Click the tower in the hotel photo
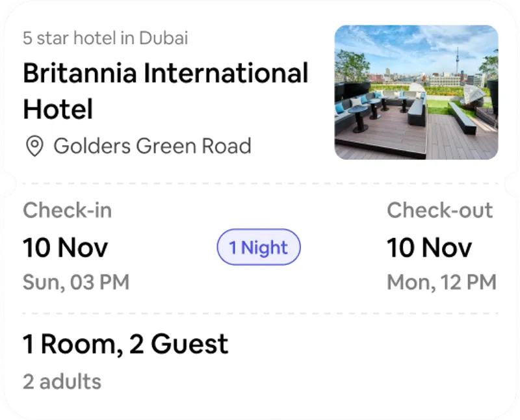 pyautogui.click(x=458, y=61)
